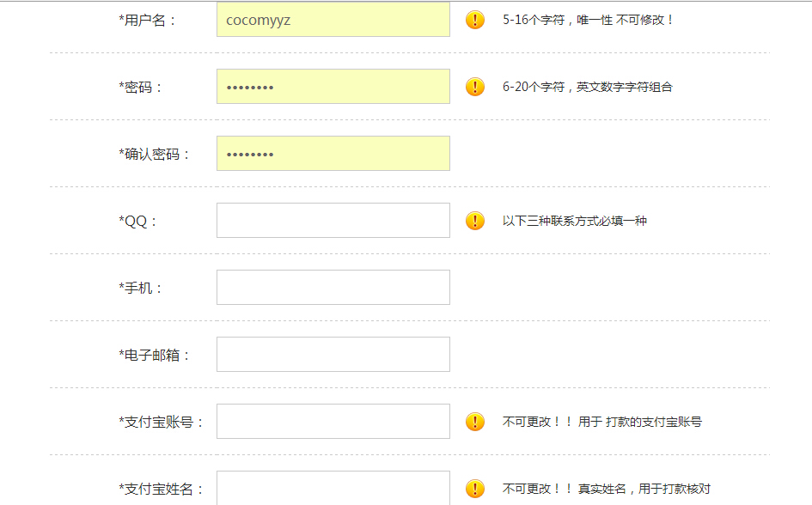The image size is (812, 505).
Task: Click the *确认密码： label
Action: [x=155, y=155]
